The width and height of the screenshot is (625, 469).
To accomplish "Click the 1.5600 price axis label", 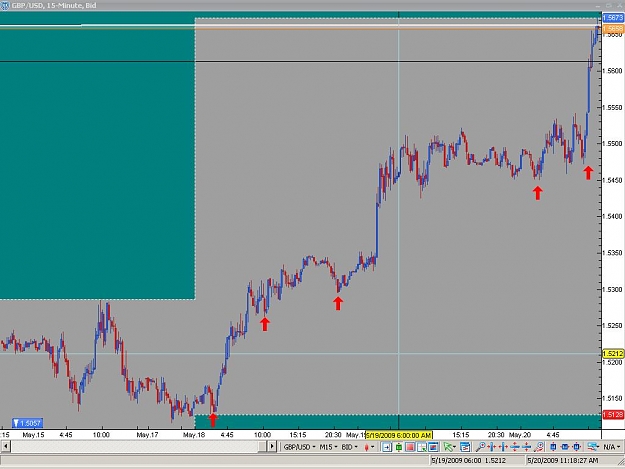I will pyautogui.click(x=612, y=71).
